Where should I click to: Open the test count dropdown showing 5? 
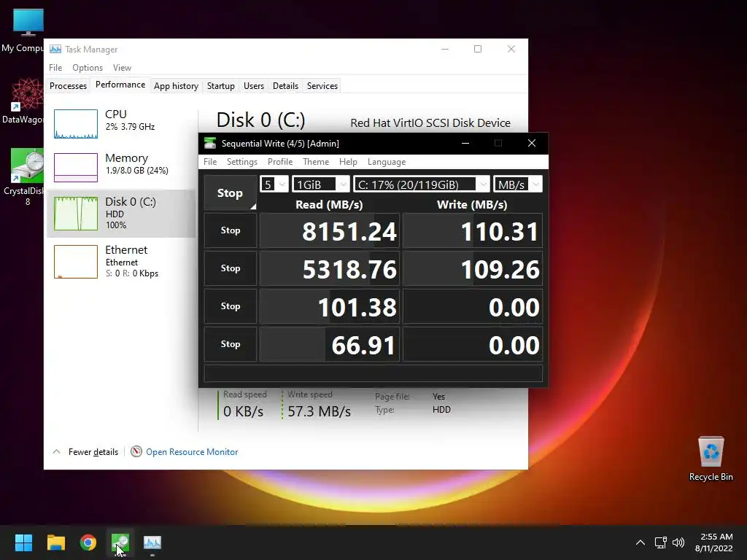(274, 184)
